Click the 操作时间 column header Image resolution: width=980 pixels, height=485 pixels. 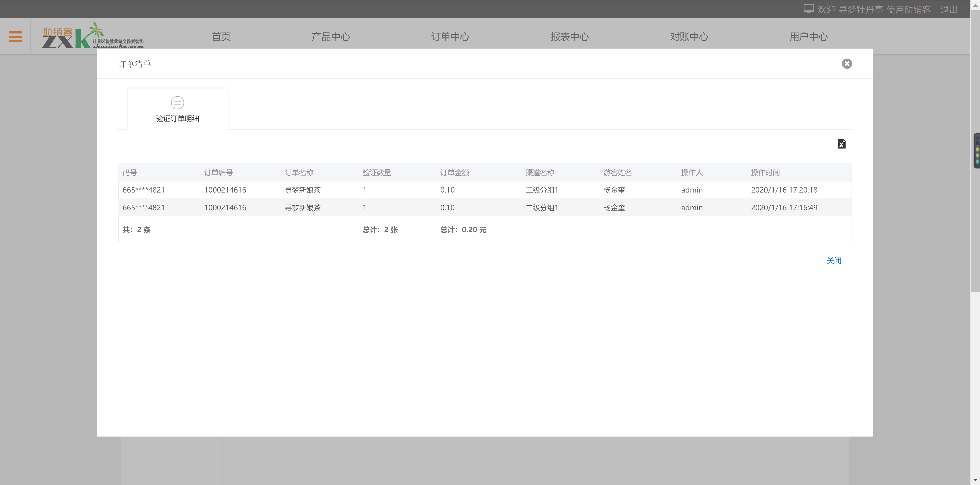pos(765,172)
